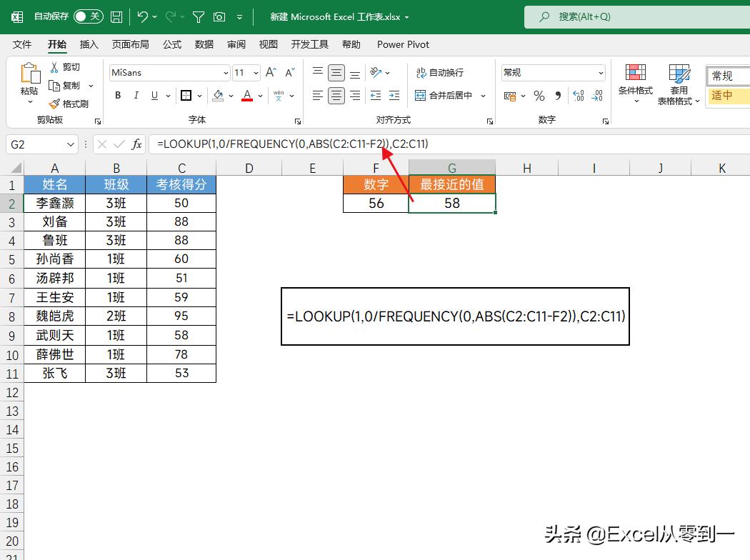
Task: Click the 粘贴 (Paste) button
Action: click(29, 81)
